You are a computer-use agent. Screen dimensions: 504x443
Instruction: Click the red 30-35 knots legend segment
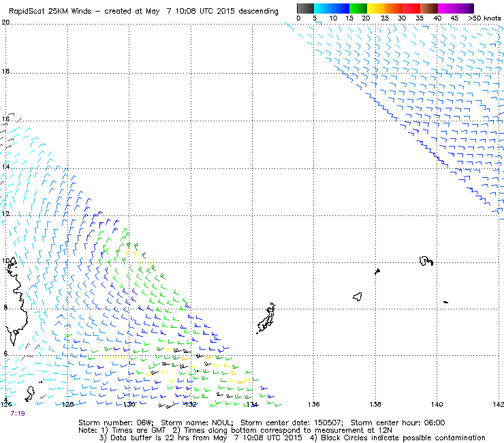(411, 8)
